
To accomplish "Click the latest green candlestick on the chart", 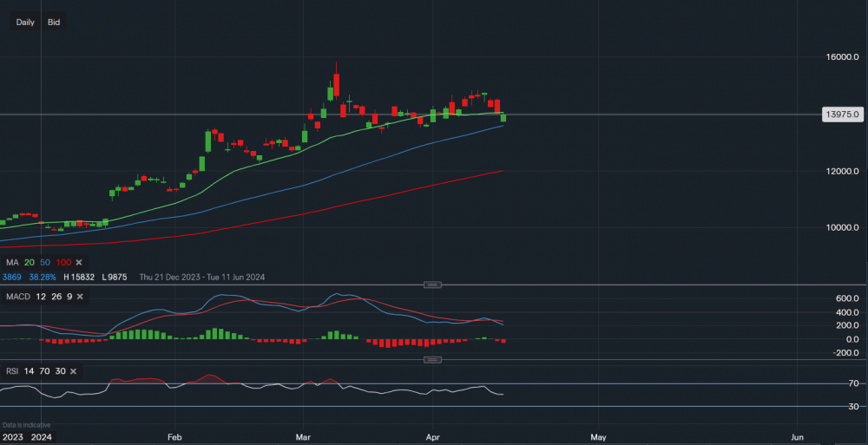I will [x=503, y=117].
